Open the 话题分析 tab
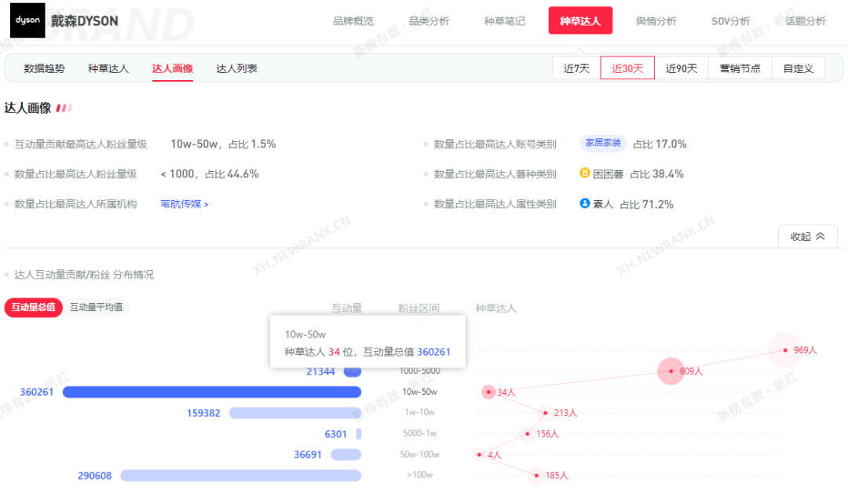 (x=806, y=21)
